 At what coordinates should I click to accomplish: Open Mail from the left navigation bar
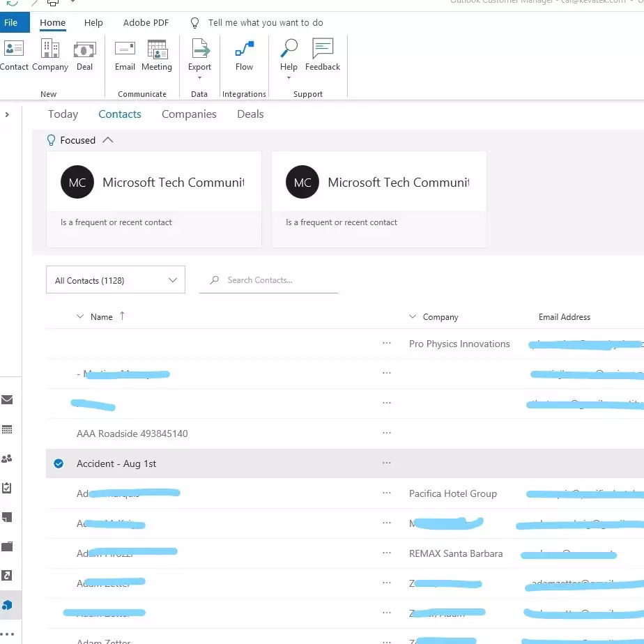pyautogui.click(x=8, y=400)
